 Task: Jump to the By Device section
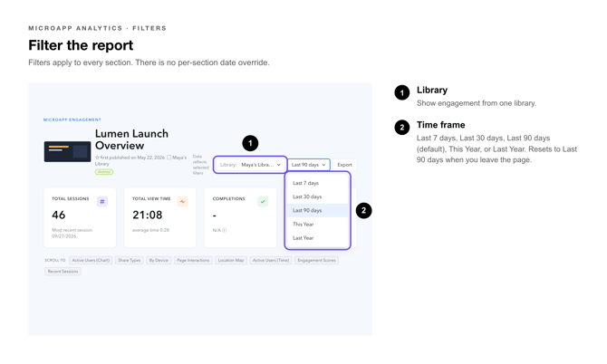(159, 261)
